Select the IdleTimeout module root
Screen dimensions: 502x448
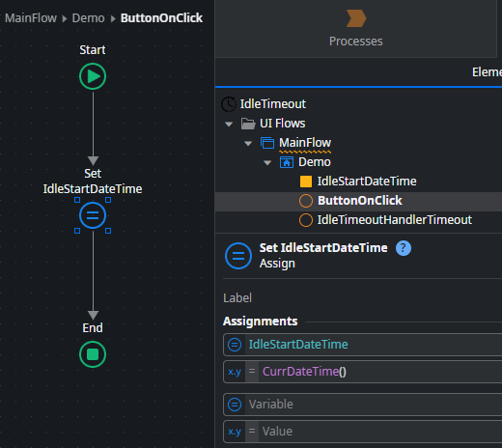[x=273, y=104]
